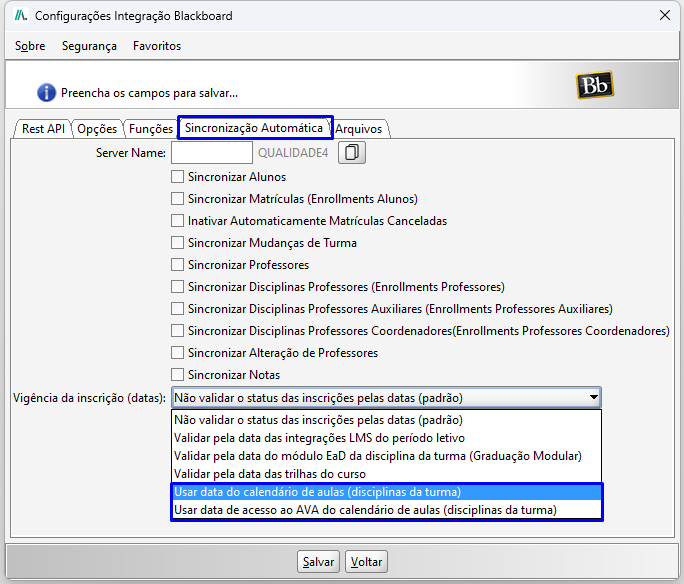
Task: Toggle Sincronizar Alteração de Professores
Action: [177, 352]
